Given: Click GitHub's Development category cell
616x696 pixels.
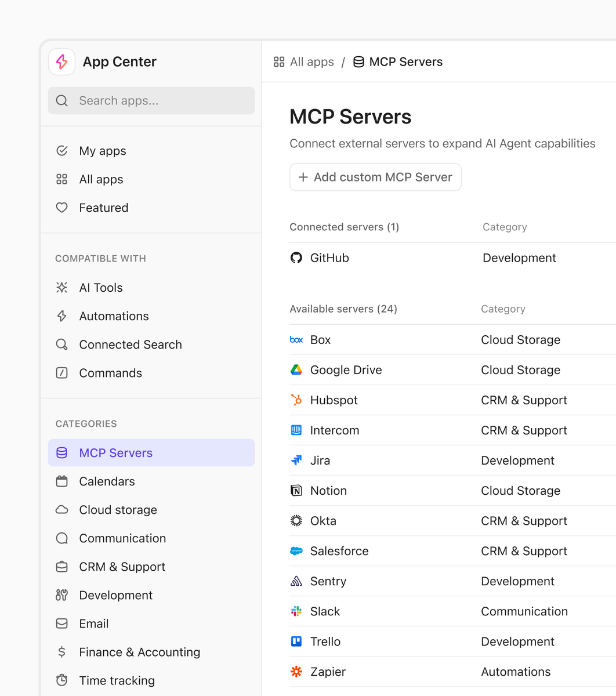Looking at the screenshot, I should pyautogui.click(x=520, y=258).
